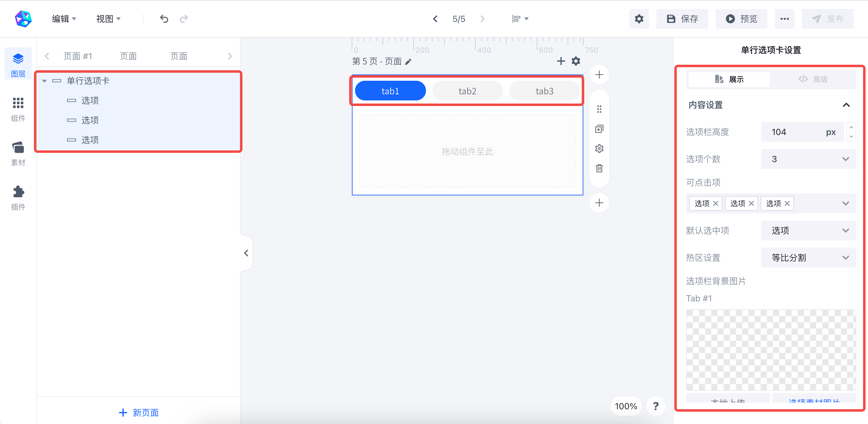868x424 pixels.
Task: Open the 可点击项 multi-select dropdown arrow
Action: click(845, 203)
